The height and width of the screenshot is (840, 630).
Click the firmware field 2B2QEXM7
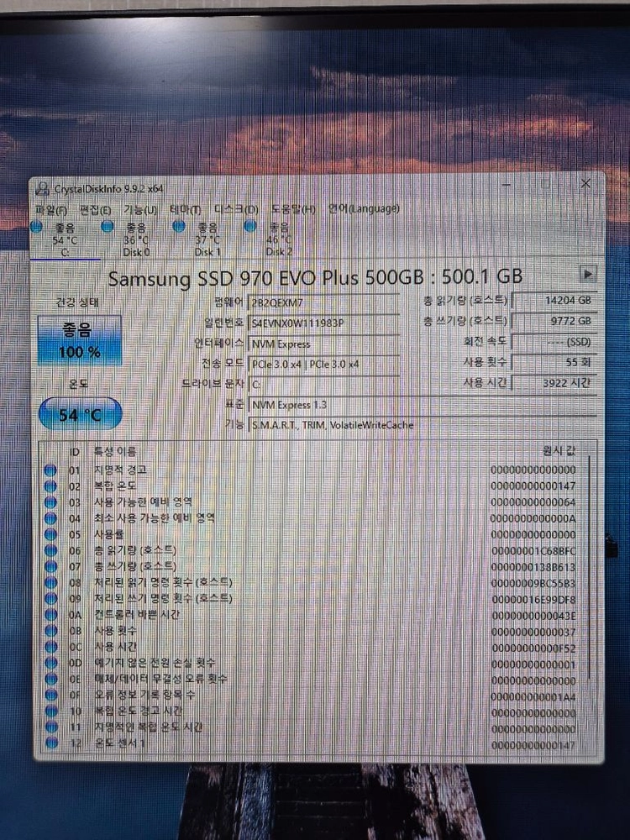[x=323, y=303]
